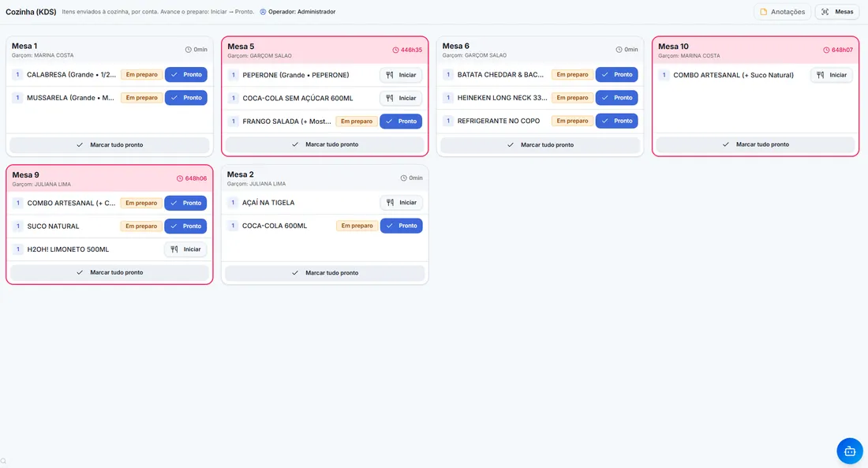Screen dimensions: 868x468
Task: Start COCA-COLA SEM AÇÚCAR 600ML
Action: pos(401,99)
